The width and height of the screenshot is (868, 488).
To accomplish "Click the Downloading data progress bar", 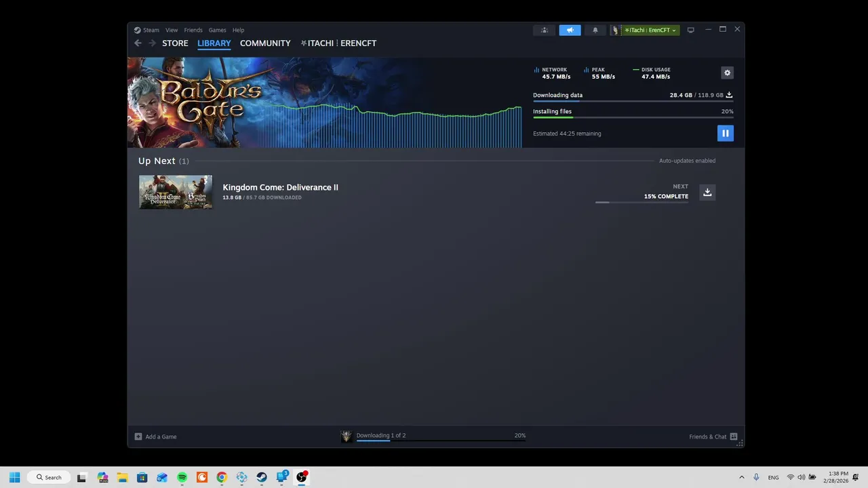I will click(x=633, y=101).
